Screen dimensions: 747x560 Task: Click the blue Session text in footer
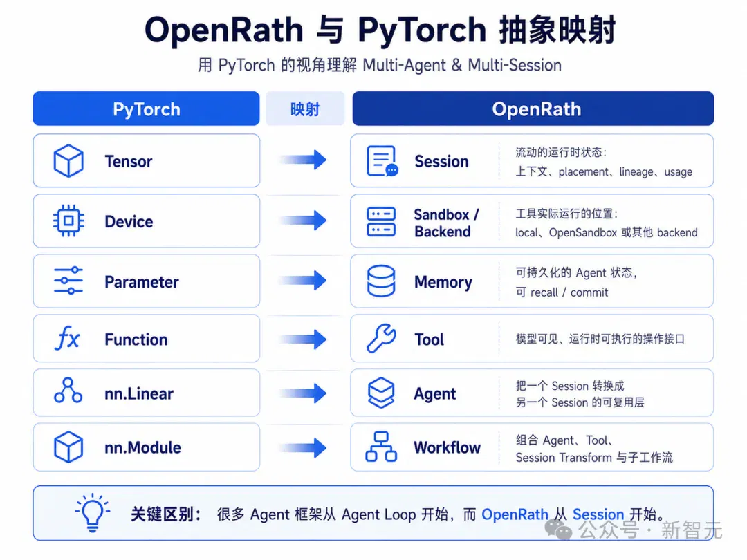click(598, 514)
